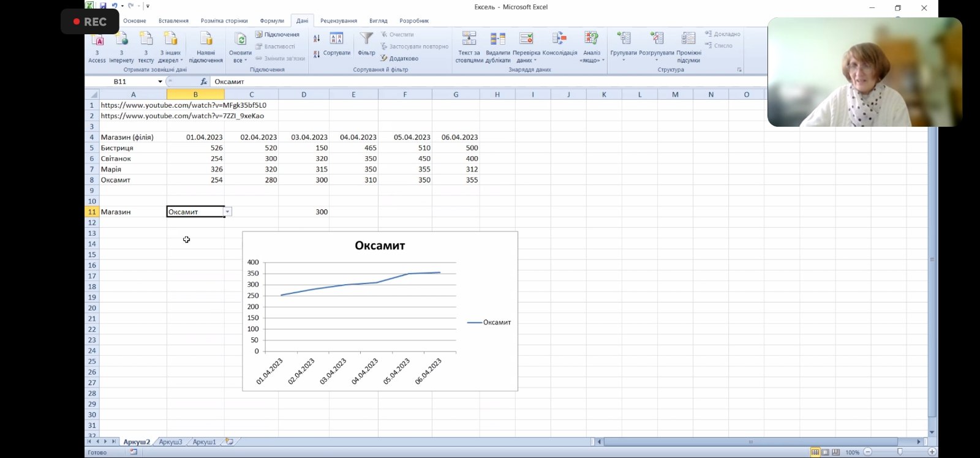980x458 pixels.
Task: Switch to the 'Вигляд' ribbon tab
Action: (x=378, y=21)
